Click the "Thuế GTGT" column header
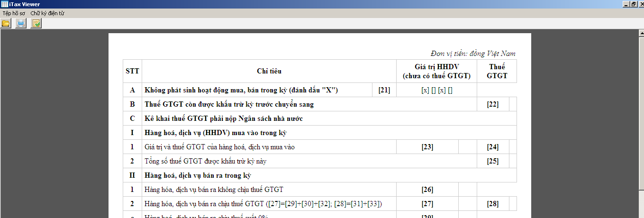The width and height of the screenshot is (644, 218). (x=497, y=71)
